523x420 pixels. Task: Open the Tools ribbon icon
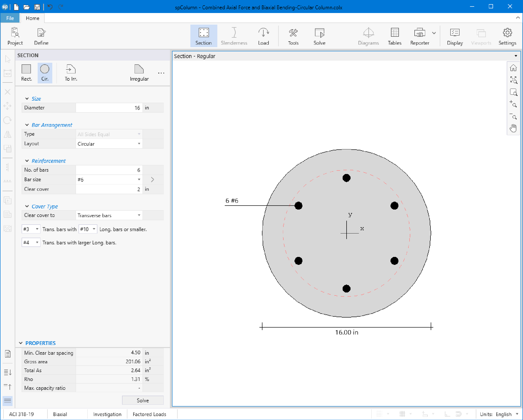coord(293,36)
